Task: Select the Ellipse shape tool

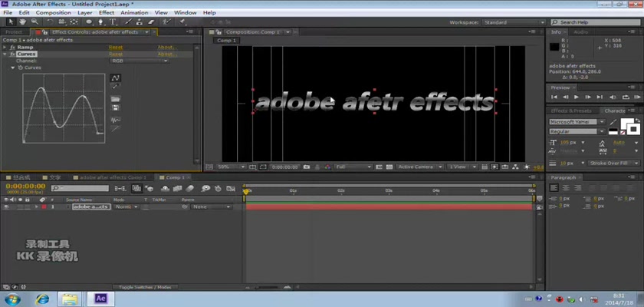Action: 89,21
